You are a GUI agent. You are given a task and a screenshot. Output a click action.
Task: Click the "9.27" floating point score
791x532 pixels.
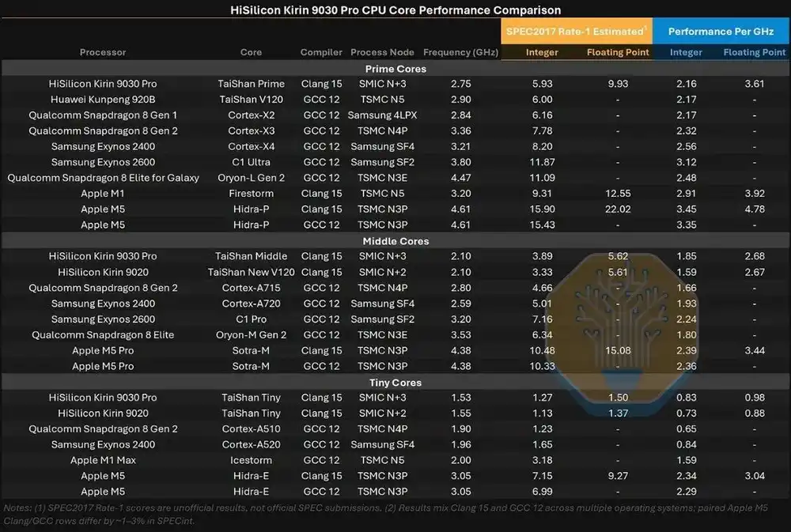click(618, 476)
